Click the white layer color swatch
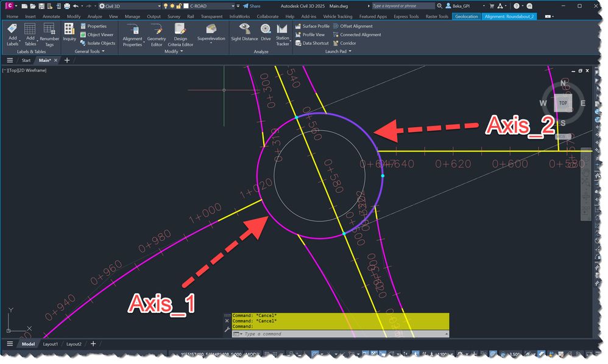 186,6
